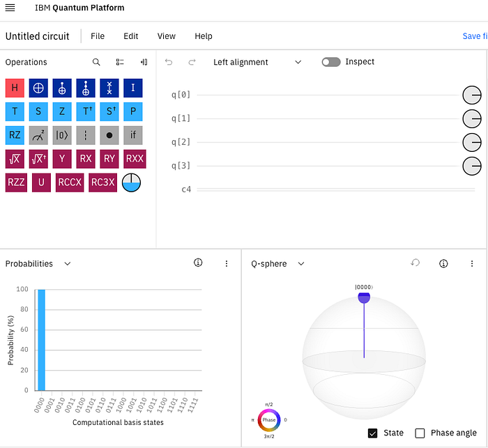
Task: Select the q[0] qubit label
Action: click(x=181, y=95)
